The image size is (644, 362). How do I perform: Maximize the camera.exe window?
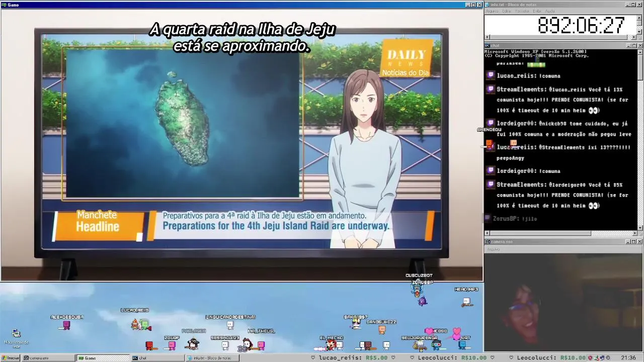click(634, 242)
